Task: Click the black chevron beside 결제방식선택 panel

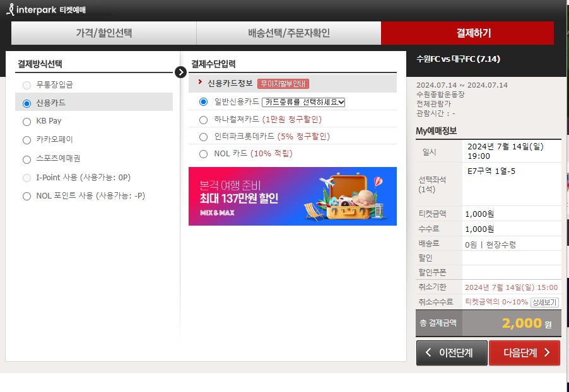Action: coord(182,72)
